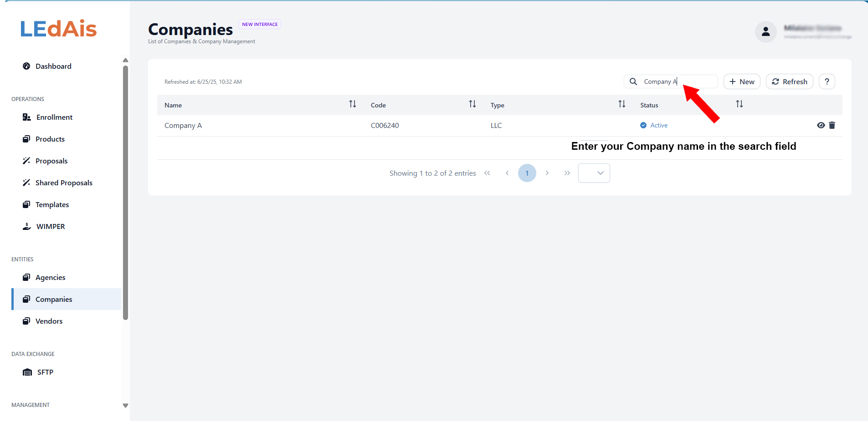Screen dimensions: 868x422
Task: Click the sidebar scroll-up arrow
Action: pos(125,60)
